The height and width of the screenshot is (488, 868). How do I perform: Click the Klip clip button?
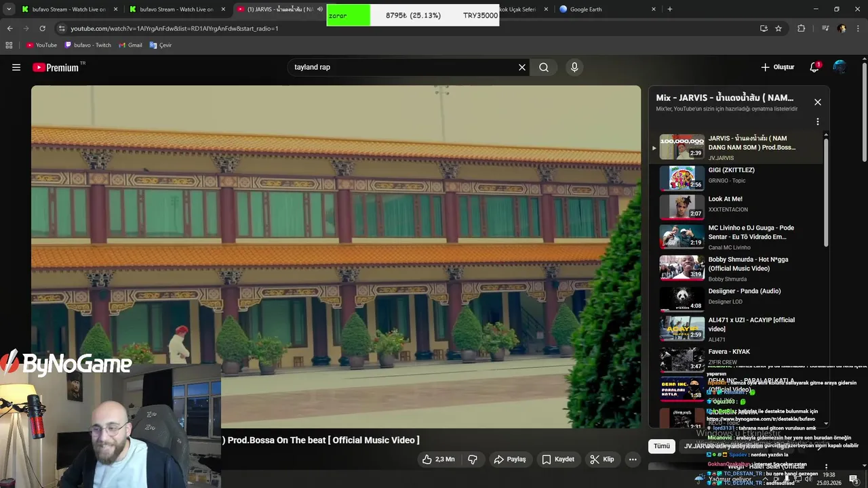pos(602,460)
